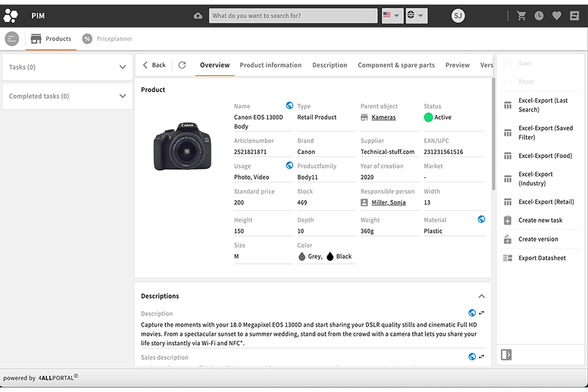Click the Excel-Export (Food) table icon

pos(508,156)
